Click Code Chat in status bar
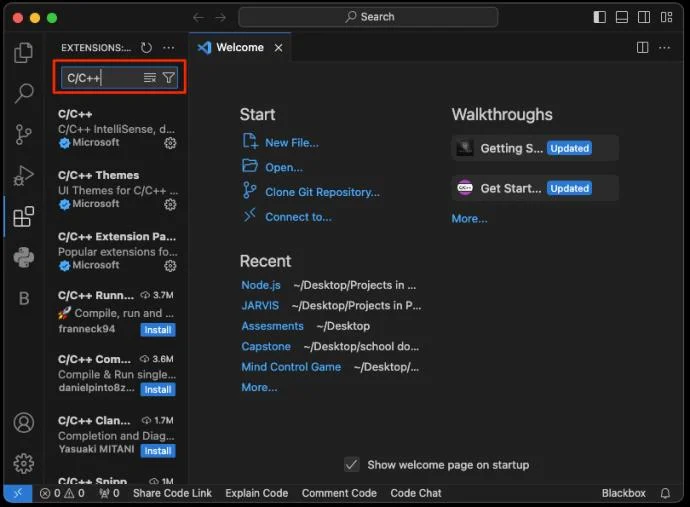 click(416, 493)
